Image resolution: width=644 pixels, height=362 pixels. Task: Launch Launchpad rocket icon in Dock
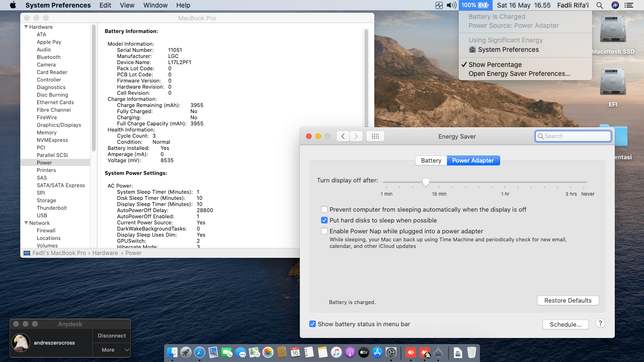coord(186,352)
